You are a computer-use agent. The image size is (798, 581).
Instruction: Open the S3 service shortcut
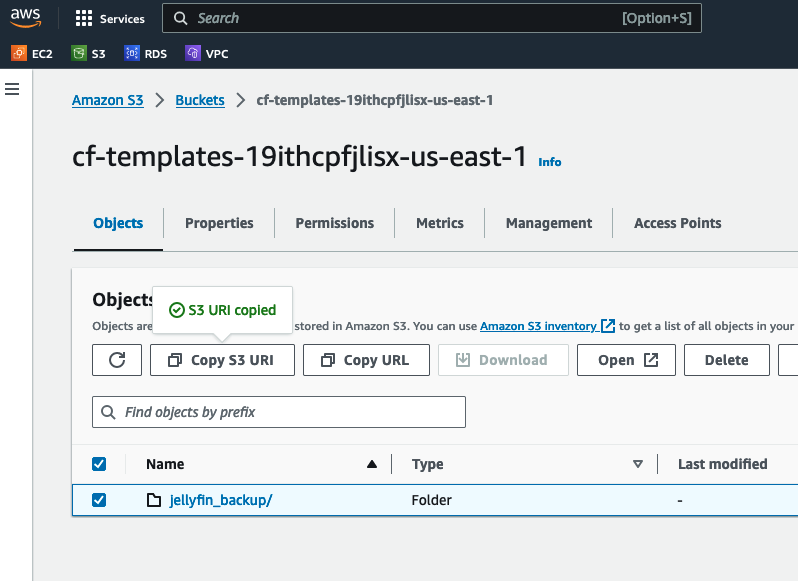(x=88, y=53)
